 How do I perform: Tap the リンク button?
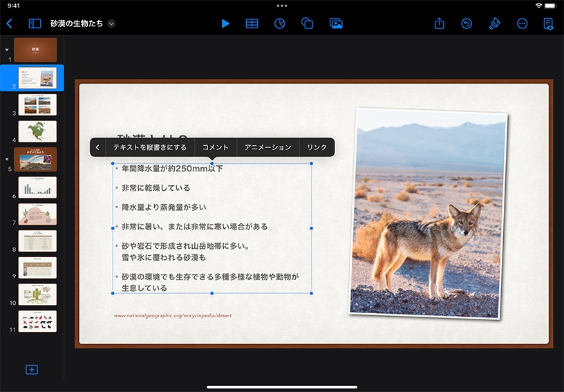pos(317,147)
